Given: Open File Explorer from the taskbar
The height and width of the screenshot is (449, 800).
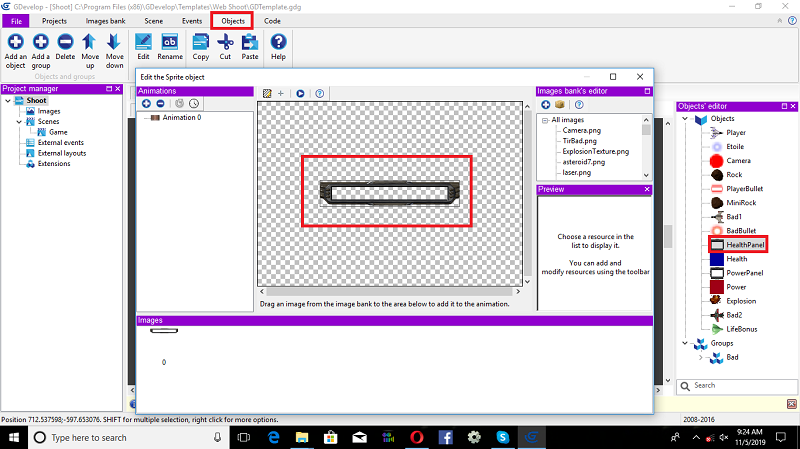Looking at the screenshot, I should click(302, 437).
